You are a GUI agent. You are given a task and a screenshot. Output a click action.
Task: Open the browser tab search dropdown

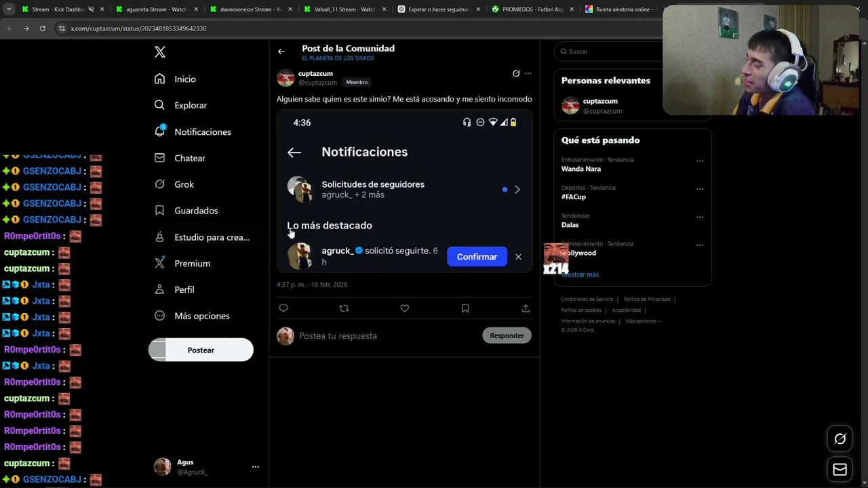coord(9,9)
